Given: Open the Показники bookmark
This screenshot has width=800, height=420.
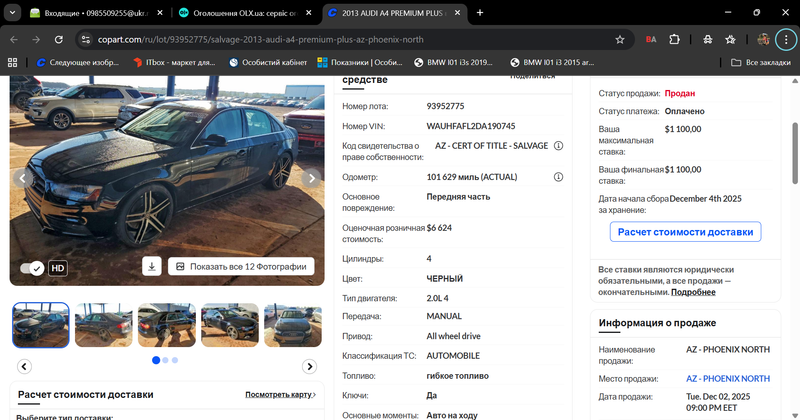Looking at the screenshot, I should coord(360,62).
